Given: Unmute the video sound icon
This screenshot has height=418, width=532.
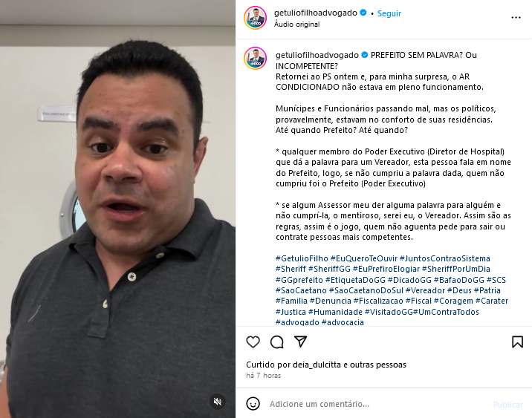Looking at the screenshot, I should (218, 402).
